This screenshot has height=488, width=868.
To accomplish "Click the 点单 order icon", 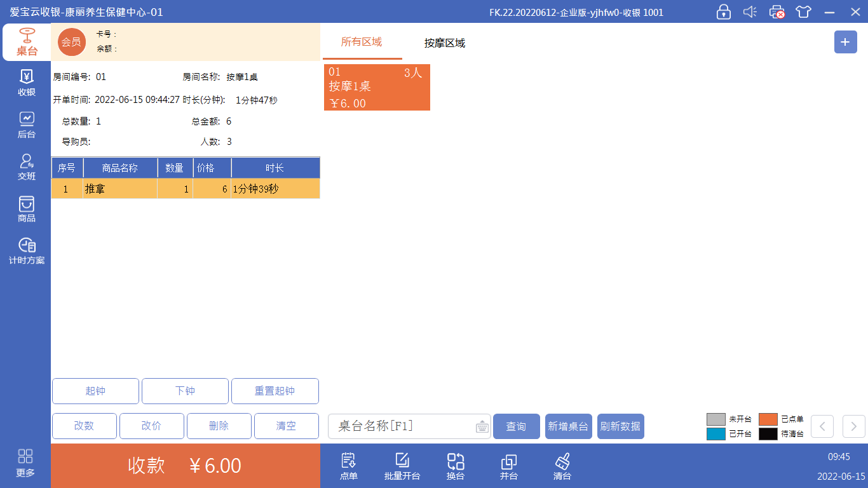I will point(349,466).
